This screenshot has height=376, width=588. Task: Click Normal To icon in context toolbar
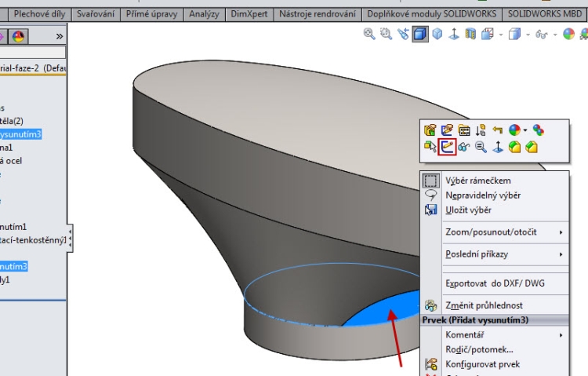pyautogui.click(x=498, y=147)
